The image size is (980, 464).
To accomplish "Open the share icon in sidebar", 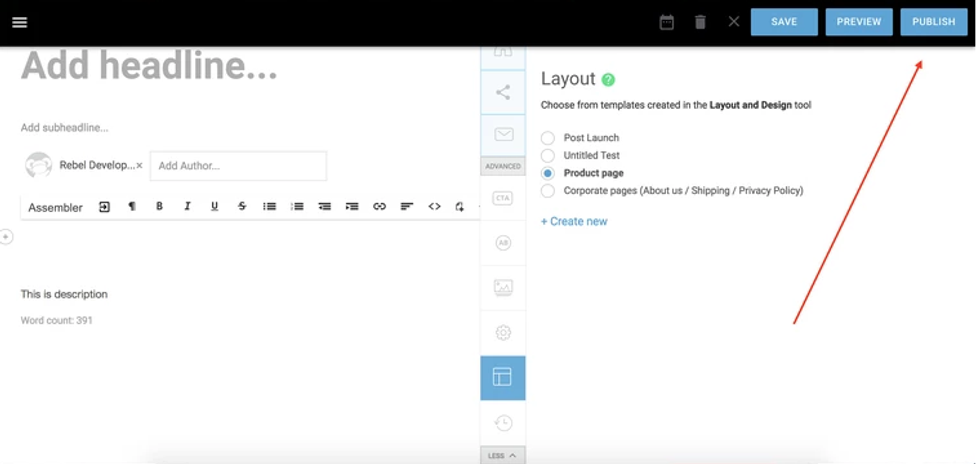I will click(503, 93).
